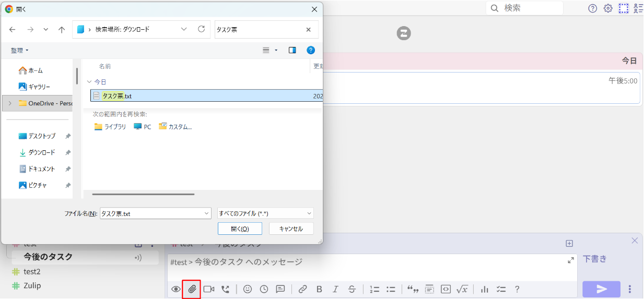Clear the タスク票 search field
Viewport: 644px width, 299px height.
click(x=308, y=30)
